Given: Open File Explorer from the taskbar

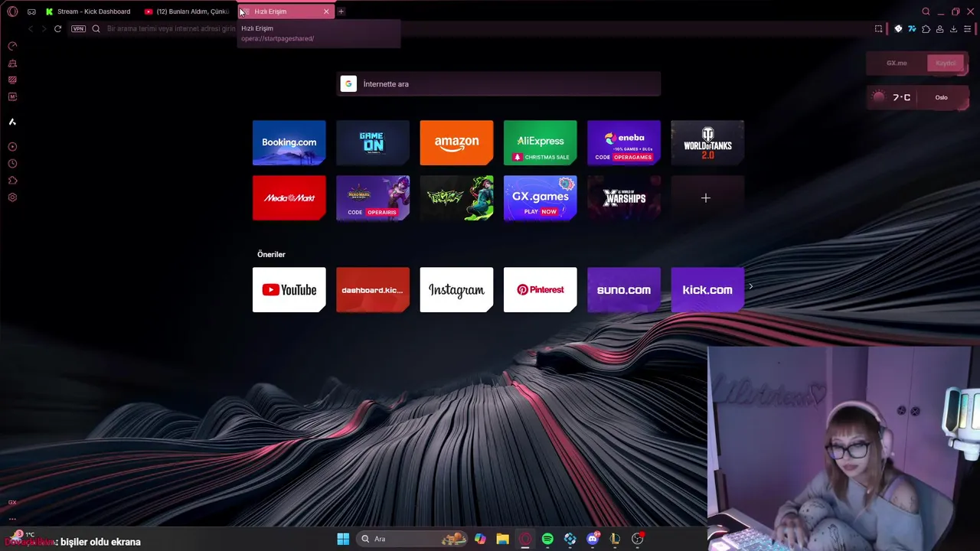Looking at the screenshot, I should 502,539.
